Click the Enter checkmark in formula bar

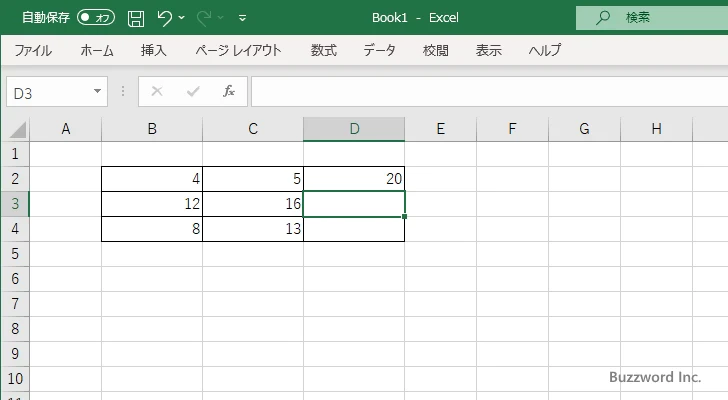(193, 91)
